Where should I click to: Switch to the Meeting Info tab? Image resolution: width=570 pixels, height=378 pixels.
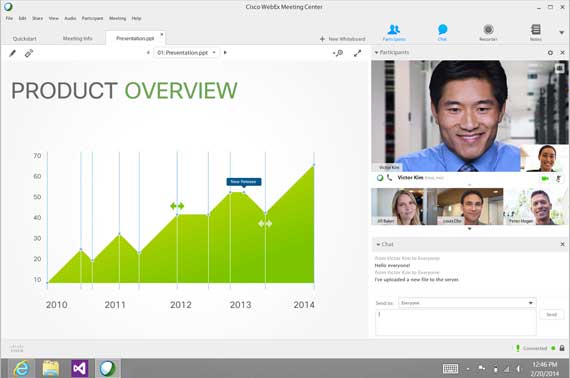point(77,38)
